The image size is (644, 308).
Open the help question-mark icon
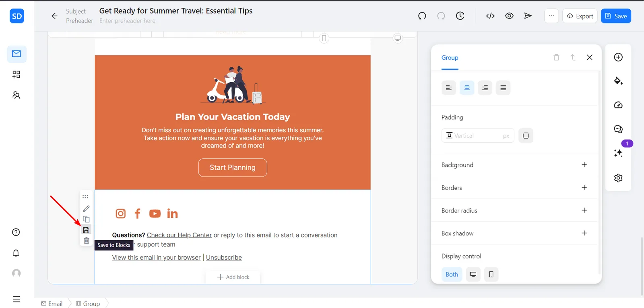pyautogui.click(x=16, y=232)
